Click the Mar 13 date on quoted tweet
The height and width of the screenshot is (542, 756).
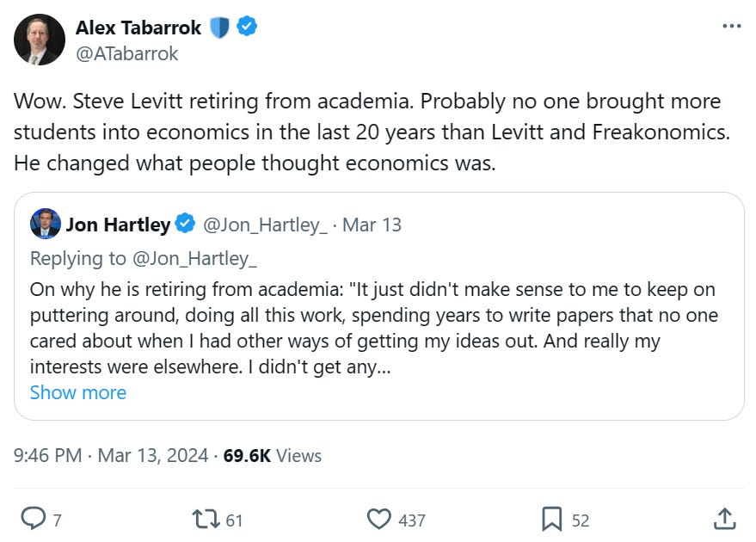pos(372,225)
